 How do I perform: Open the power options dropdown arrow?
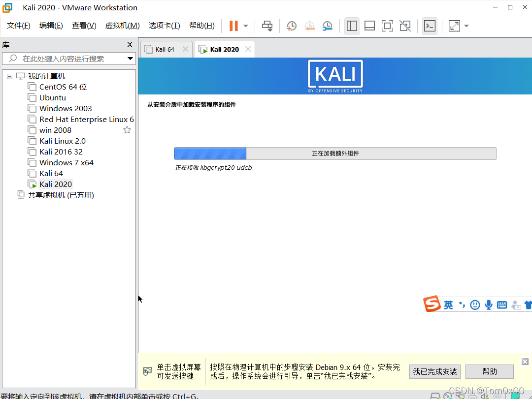tap(246, 26)
